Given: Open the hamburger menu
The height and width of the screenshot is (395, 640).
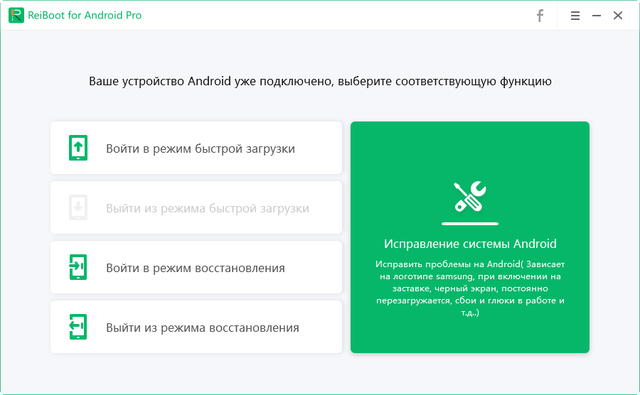Looking at the screenshot, I should click(575, 16).
